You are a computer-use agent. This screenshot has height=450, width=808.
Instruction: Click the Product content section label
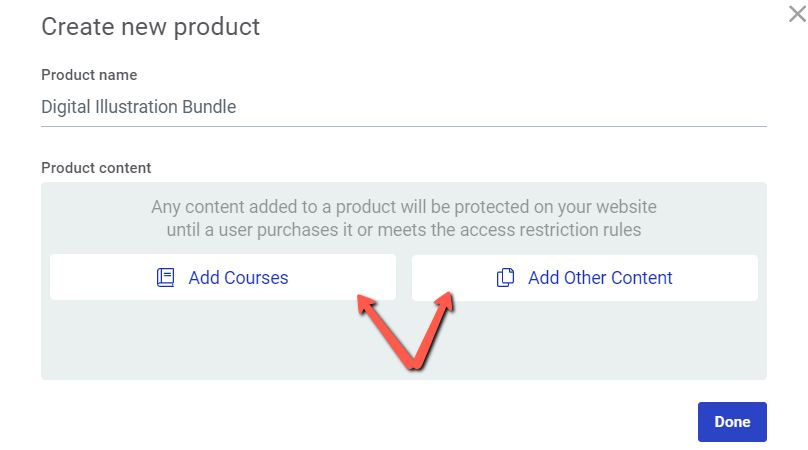point(96,168)
